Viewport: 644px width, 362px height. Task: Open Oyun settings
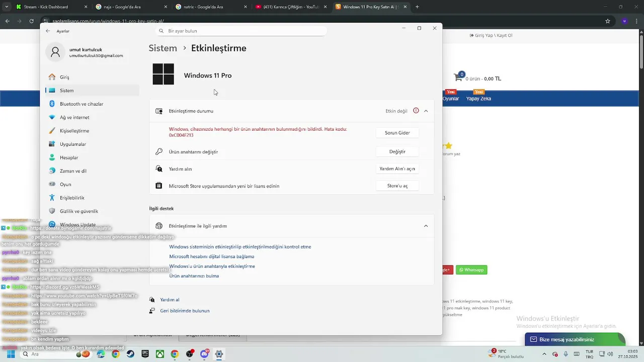[92, 184]
